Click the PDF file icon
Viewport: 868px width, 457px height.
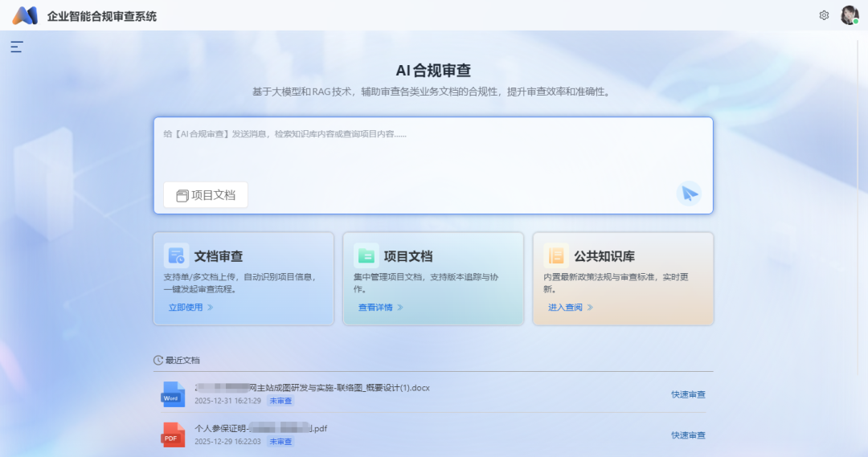(173, 435)
